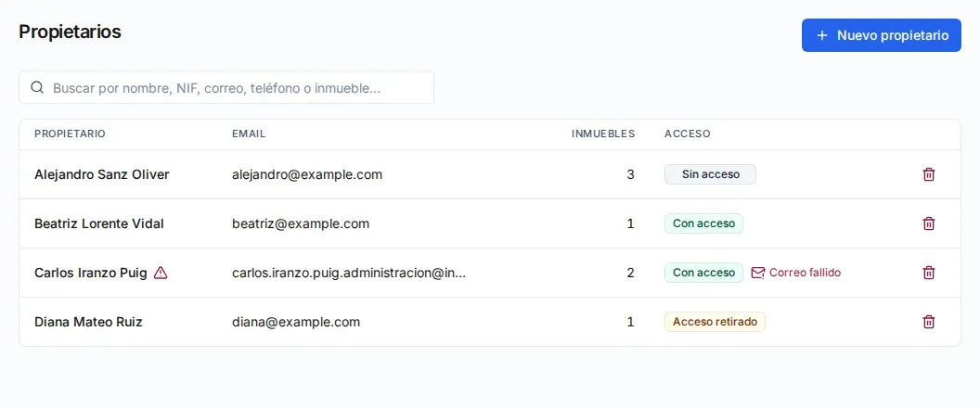Focus the Buscar por nombre search field

coord(226,87)
